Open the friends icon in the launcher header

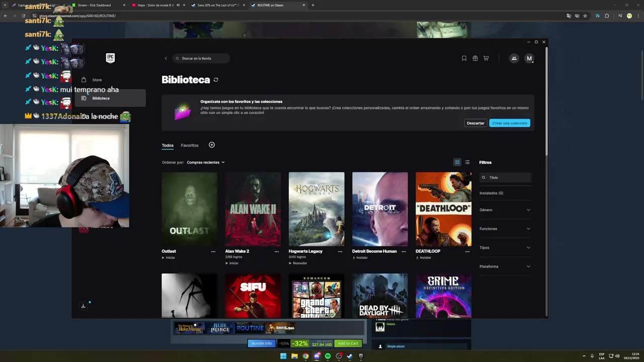(x=514, y=58)
